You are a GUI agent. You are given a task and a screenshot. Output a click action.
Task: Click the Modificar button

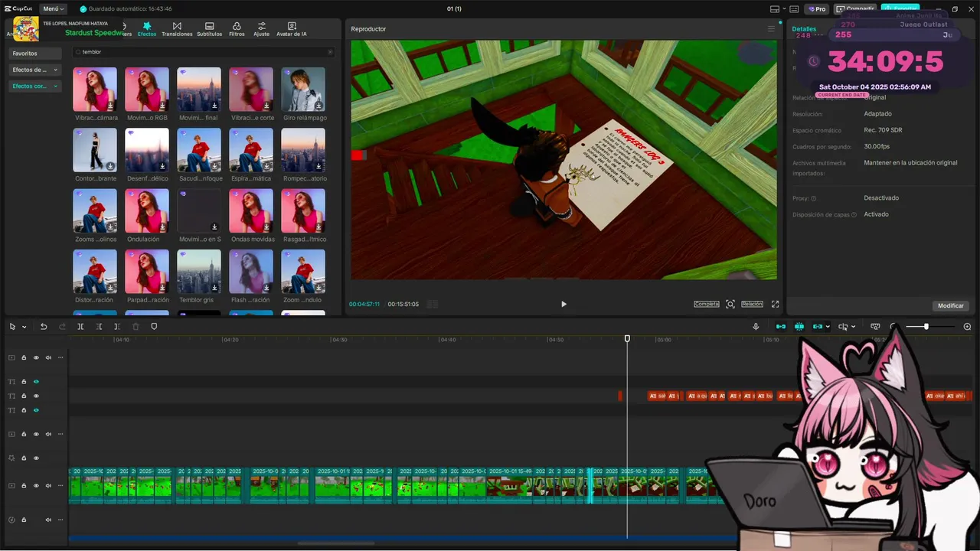(x=951, y=305)
